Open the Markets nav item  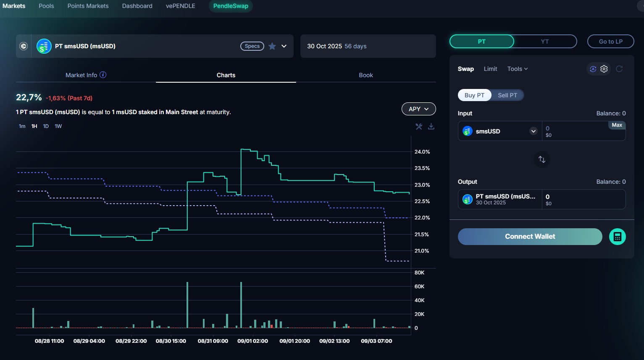[x=14, y=6]
